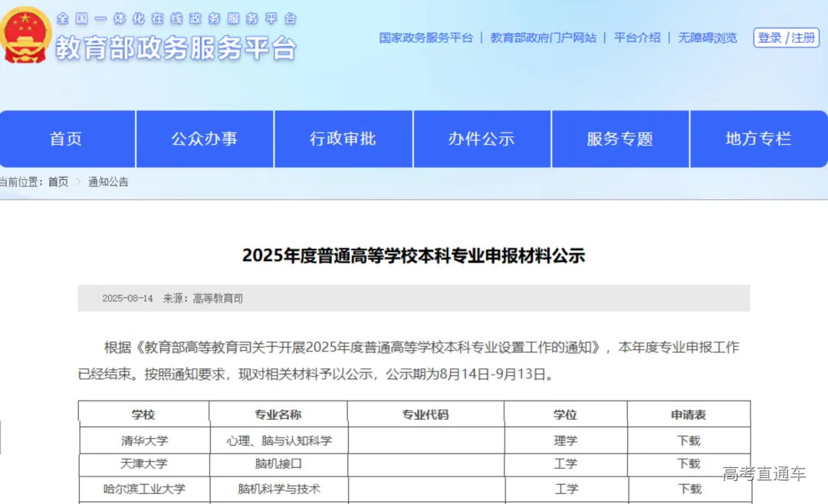This screenshot has height=504, width=828.
Task: Open the 办件公示 navigation menu
Action: [481, 139]
